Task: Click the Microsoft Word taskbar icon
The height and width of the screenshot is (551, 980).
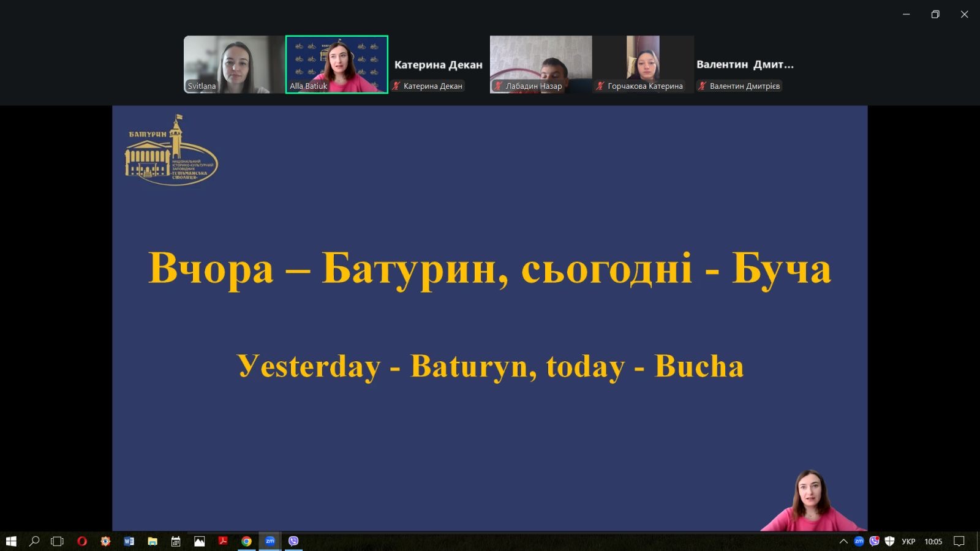Action: [129, 541]
